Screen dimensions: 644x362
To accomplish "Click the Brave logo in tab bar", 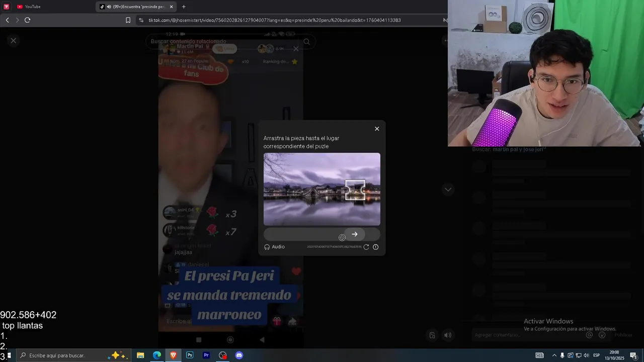I will coord(7,7).
